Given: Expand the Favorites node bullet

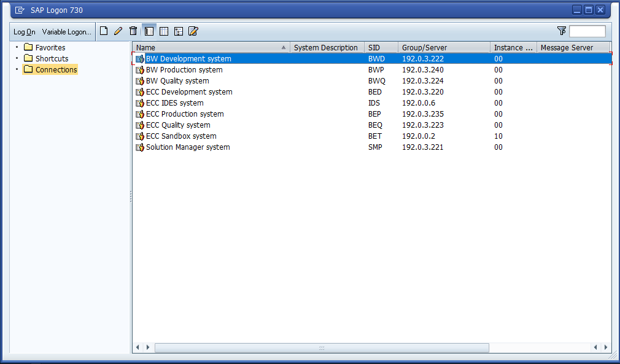Looking at the screenshot, I should [x=17, y=47].
